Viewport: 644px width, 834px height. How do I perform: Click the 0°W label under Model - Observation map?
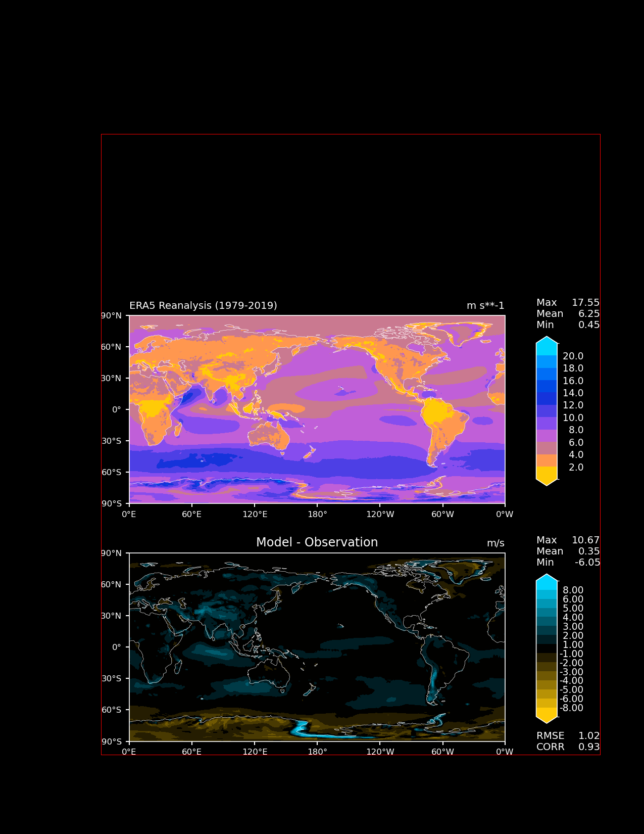point(505,752)
